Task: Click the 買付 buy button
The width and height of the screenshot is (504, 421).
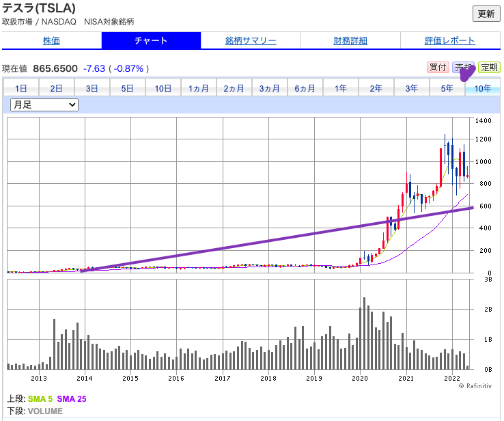Action: pos(438,68)
